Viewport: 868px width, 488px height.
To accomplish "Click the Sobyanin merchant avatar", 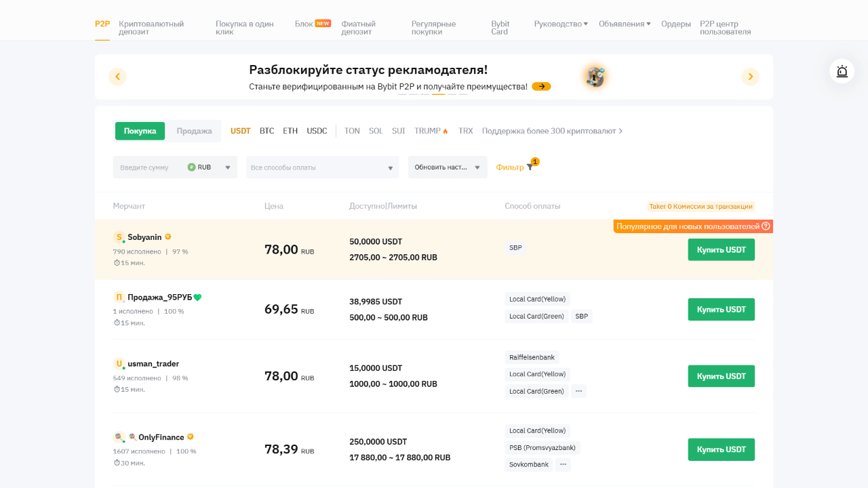I will (119, 237).
